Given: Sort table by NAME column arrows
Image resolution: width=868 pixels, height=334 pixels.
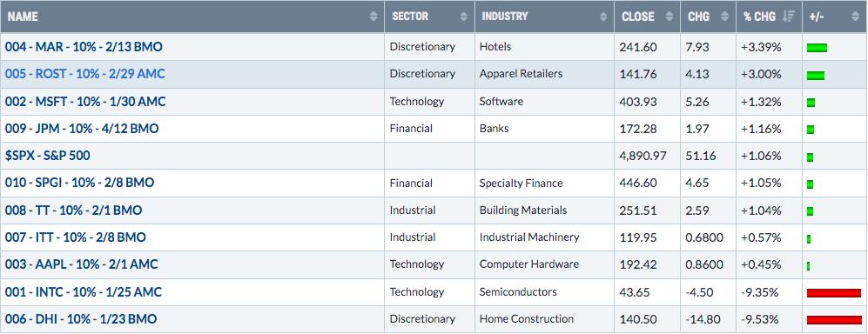Looking at the screenshot, I should (373, 17).
